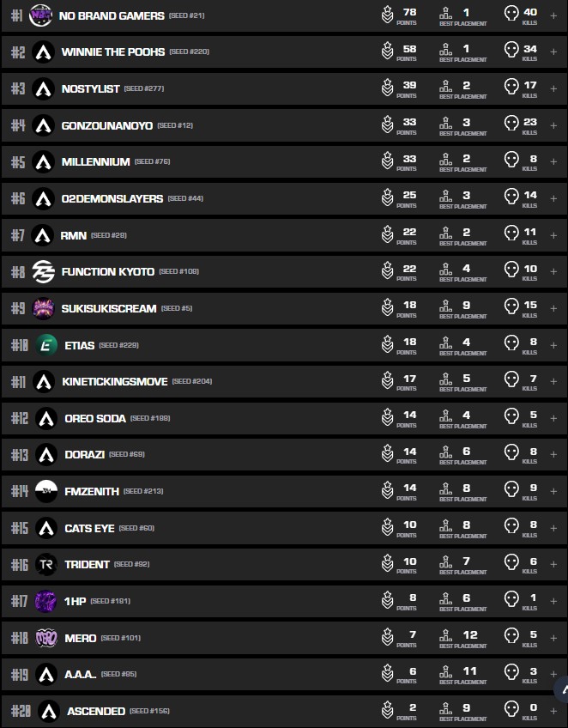568x728 pixels.
Task: Click best placement podium icon for Cats Eye
Action: click(446, 525)
